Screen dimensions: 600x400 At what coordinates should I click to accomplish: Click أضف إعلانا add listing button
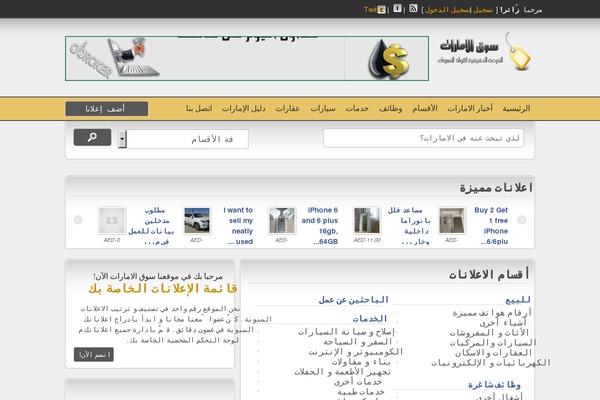click(107, 109)
